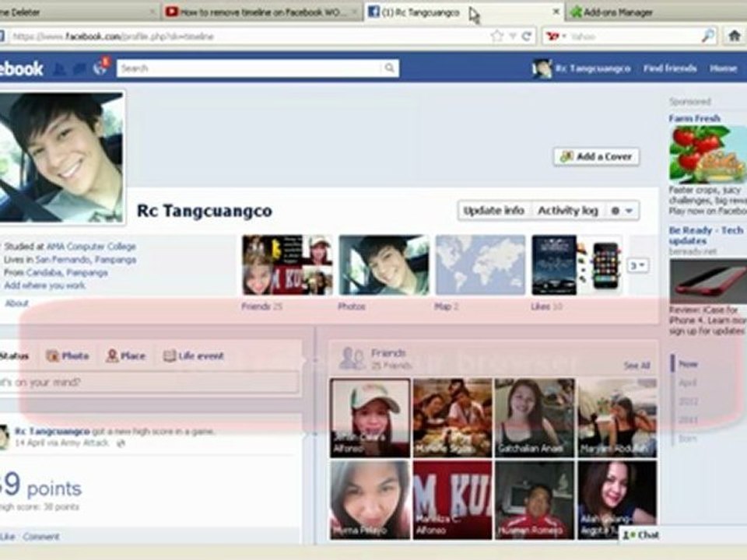The height and width of the screenshot is (560, 747).
Task: Switch to the YouTube timeline removal tab
Action: click(262, 12)
